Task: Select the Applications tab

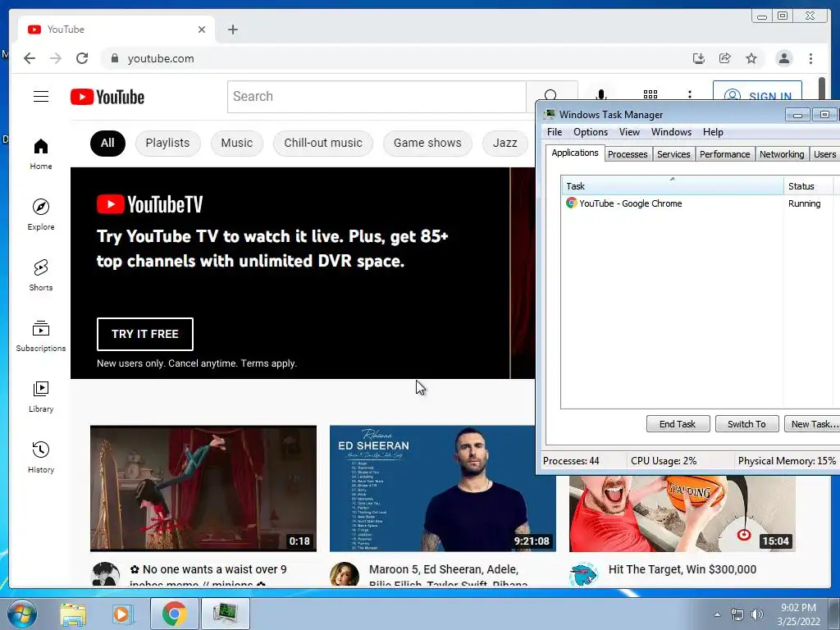Action: pos(575,153)
